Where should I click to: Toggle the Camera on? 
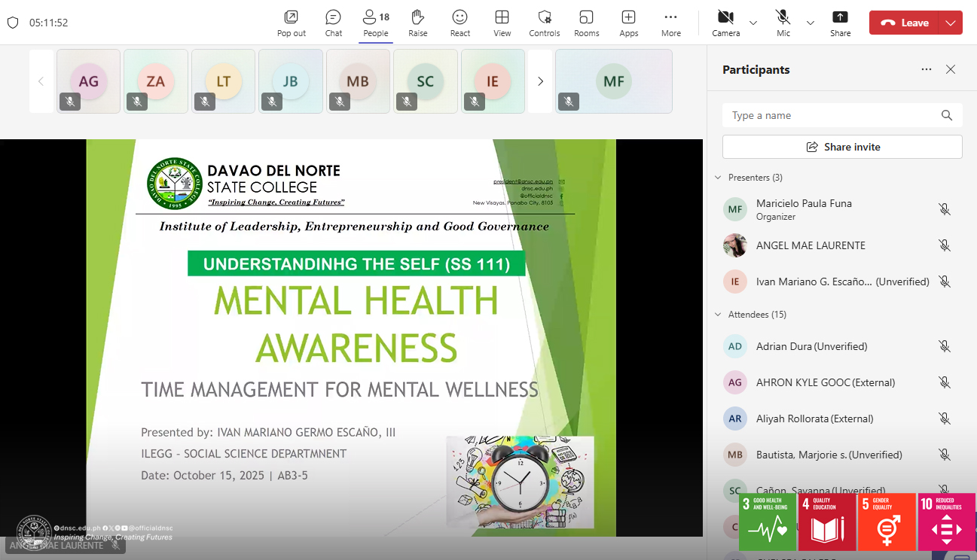(725, 23)
